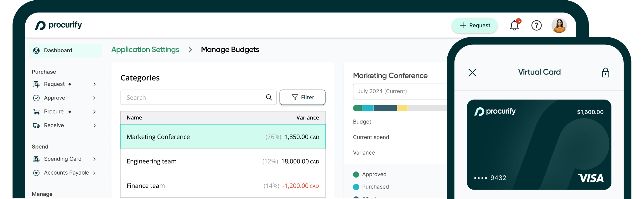This screenshot has width=644, height=199.
Task: Open Approve in the sidebar
Action: [55, 98]
